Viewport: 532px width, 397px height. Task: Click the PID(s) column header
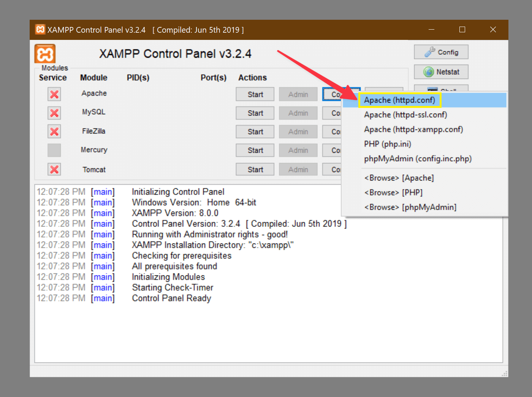(138, 78)
